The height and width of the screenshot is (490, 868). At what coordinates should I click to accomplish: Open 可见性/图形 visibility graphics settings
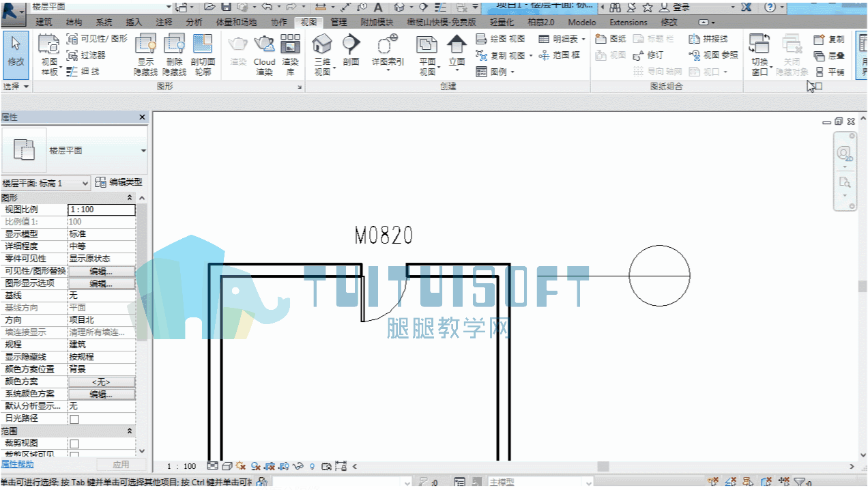pyautogui.click(x=97, y=39)
